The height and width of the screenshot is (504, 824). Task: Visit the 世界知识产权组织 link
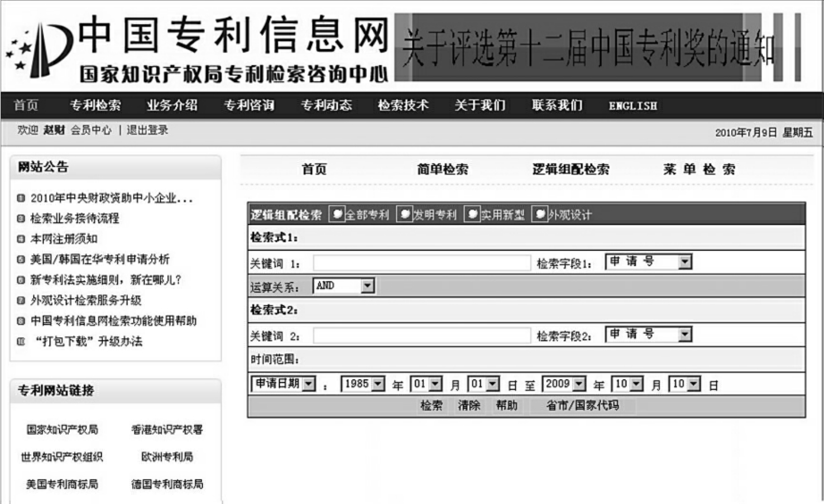[x=62, y=457]
